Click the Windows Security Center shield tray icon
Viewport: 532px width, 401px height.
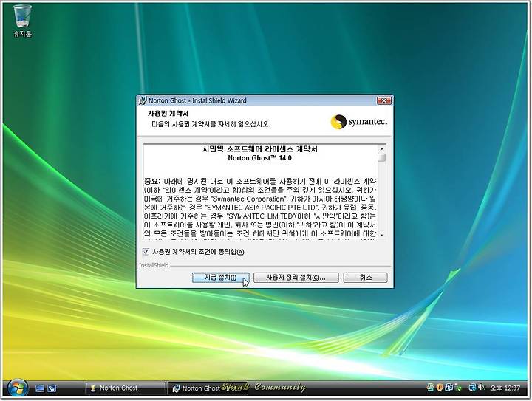pos(440,387)
